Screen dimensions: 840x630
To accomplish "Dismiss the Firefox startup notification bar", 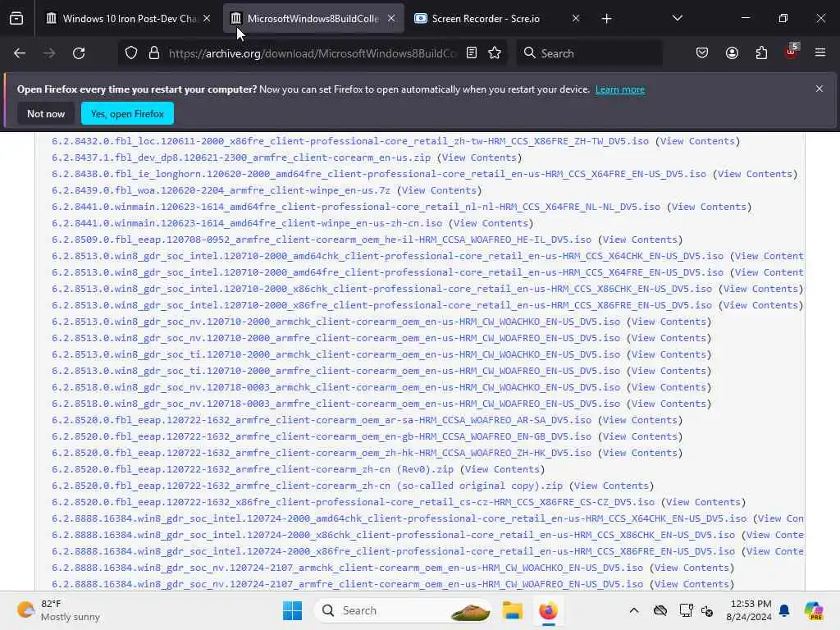I will click(819, 89).
